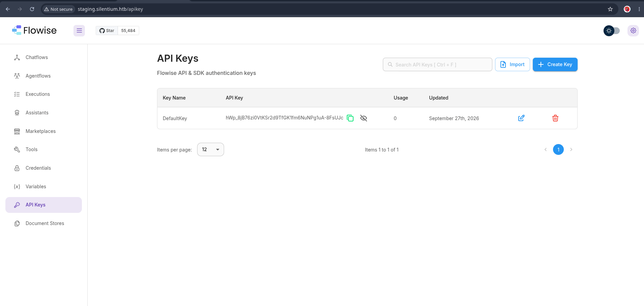Click the DefaultKey name cell

175,118
